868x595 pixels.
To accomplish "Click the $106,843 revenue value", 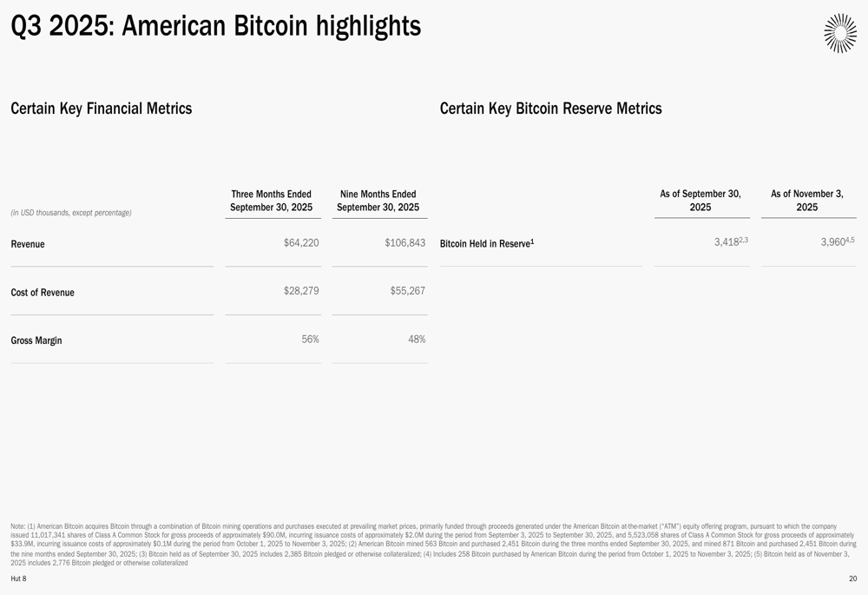I will (404, 243).
